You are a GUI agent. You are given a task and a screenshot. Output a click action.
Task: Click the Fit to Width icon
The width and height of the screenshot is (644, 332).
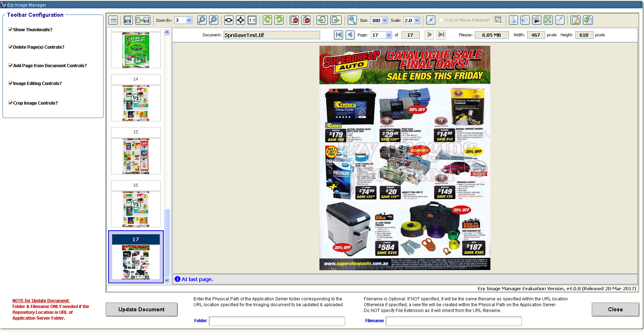coord(229,20)
